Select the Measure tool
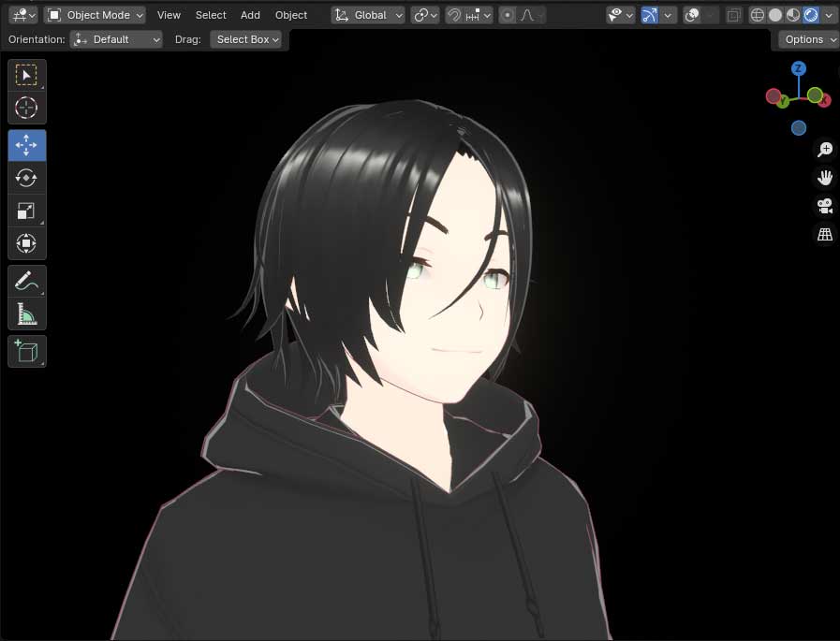 pos(26,313)
